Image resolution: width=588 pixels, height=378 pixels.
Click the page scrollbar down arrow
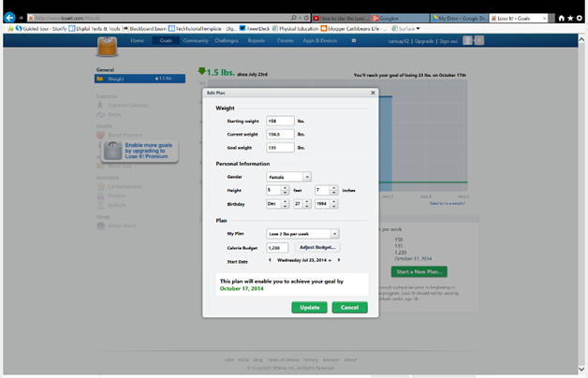coord(581,369)
